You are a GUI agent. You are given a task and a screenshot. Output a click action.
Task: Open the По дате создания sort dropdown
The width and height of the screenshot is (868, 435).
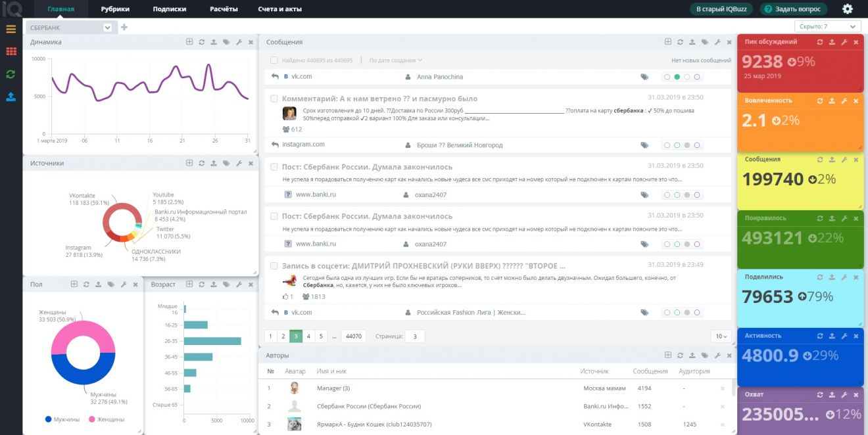coord(396,60)
